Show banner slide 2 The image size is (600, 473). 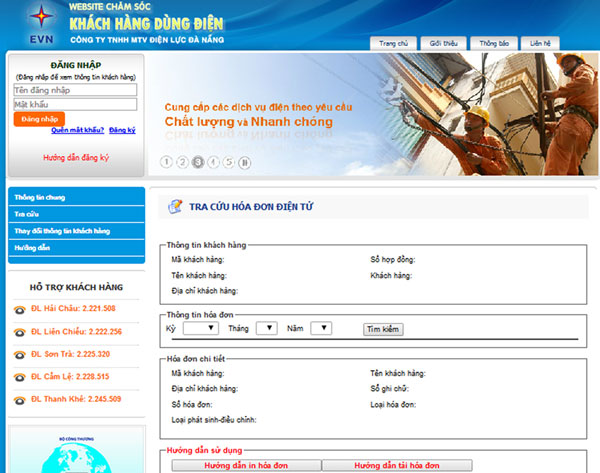pos(182,162)
